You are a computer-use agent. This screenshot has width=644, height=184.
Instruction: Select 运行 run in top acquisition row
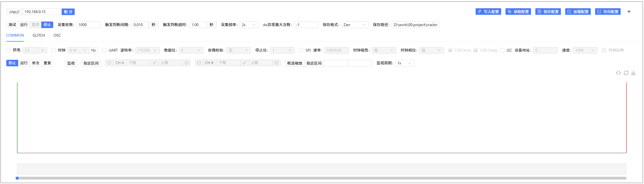[x=24, y=25]
